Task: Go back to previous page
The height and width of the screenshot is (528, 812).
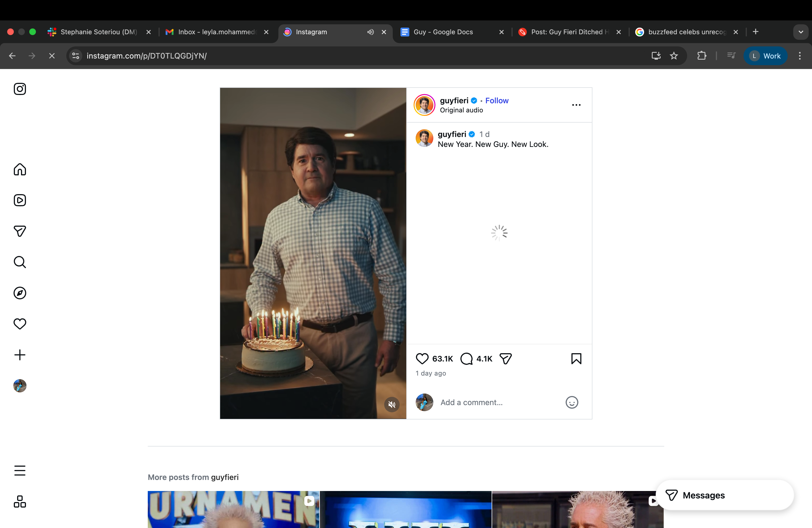Action: pos(12,56)
